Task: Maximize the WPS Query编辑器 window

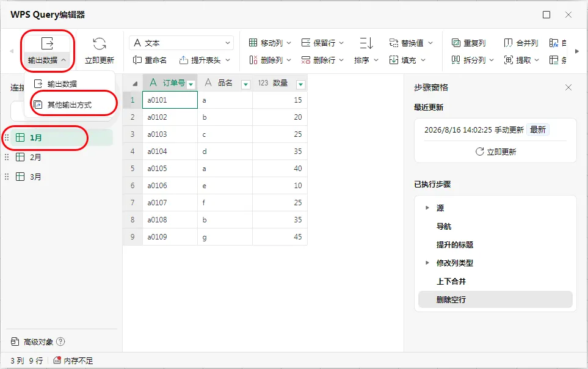Action: (x=546, y=15)
